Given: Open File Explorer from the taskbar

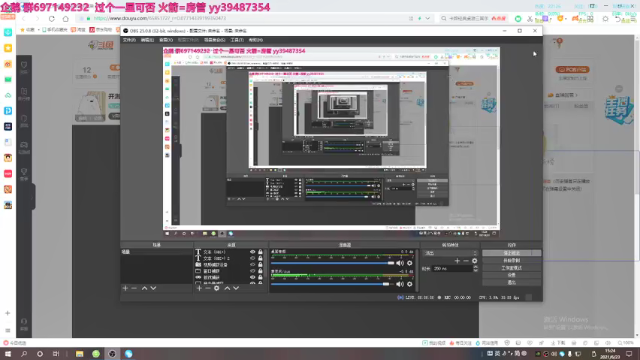Looking at the screenshot, I should (x=80, y=354).
